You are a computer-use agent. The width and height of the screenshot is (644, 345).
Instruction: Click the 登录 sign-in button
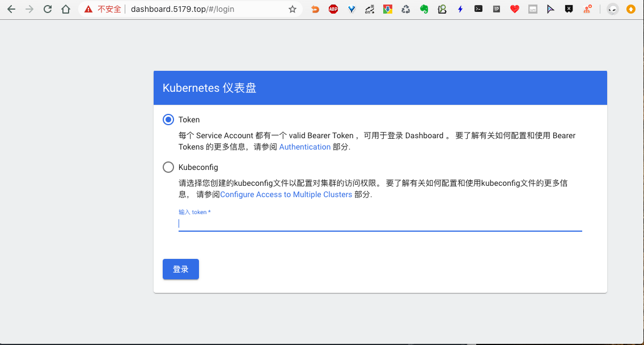click(181, 269)
